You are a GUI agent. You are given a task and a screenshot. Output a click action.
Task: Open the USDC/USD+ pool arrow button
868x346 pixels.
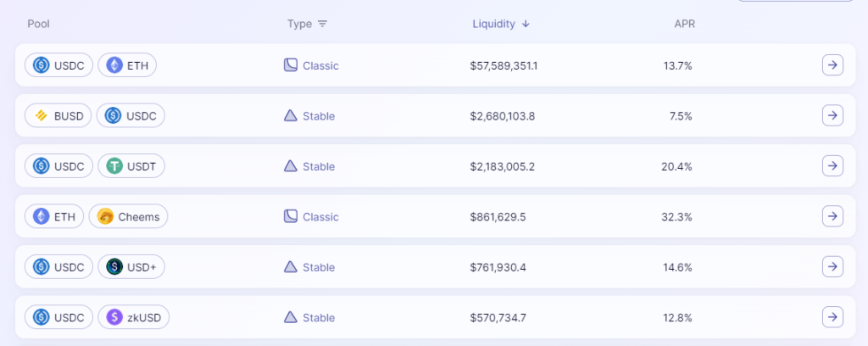832,267
